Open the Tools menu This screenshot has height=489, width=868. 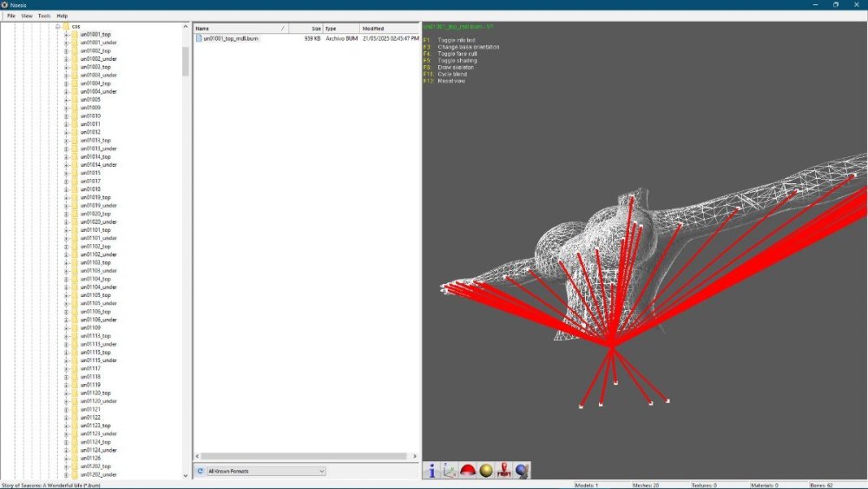43,16
